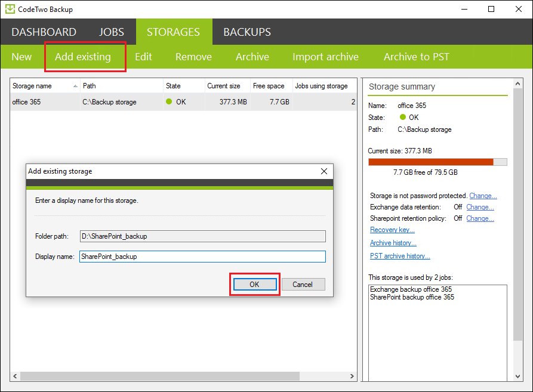This screenshot has width=533, height=392.
Task: Sort by Path column header
Action: pos(122,86)
